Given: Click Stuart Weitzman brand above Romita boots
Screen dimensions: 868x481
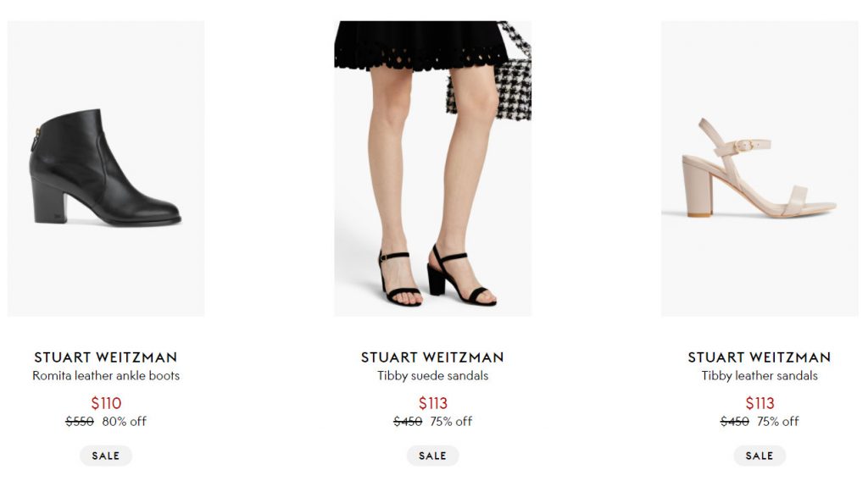Looking at the screenshot, I should [x=106, y=357].
